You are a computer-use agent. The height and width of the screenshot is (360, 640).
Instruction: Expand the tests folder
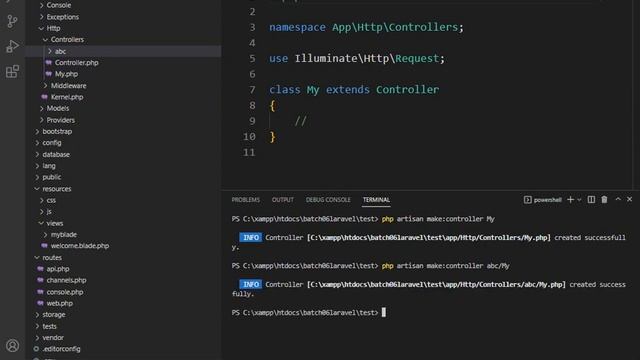(38, 326)
